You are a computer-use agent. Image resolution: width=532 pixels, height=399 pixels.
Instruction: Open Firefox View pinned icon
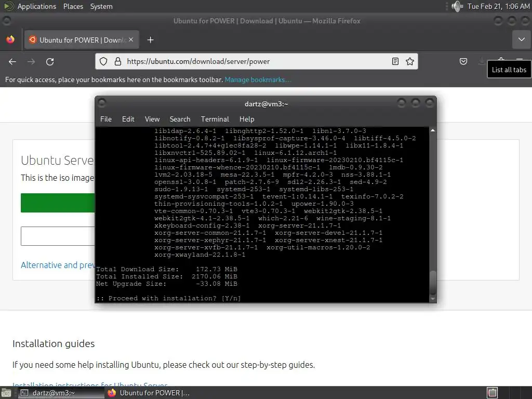coord(10,39)
